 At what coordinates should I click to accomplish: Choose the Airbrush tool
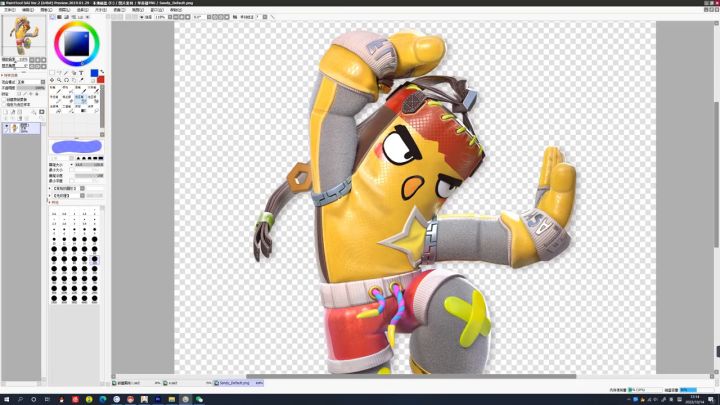pos(68,90)
